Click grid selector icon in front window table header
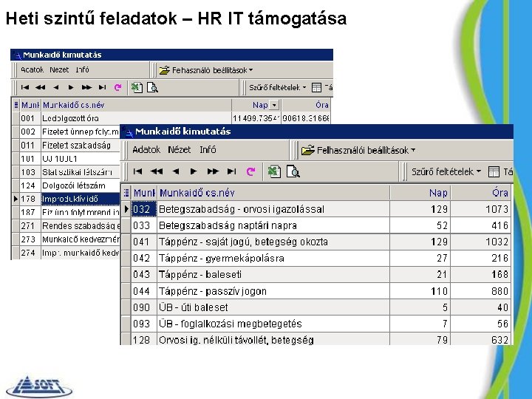Viewport: 532px width, 399px height. click(x=126, y=193)
